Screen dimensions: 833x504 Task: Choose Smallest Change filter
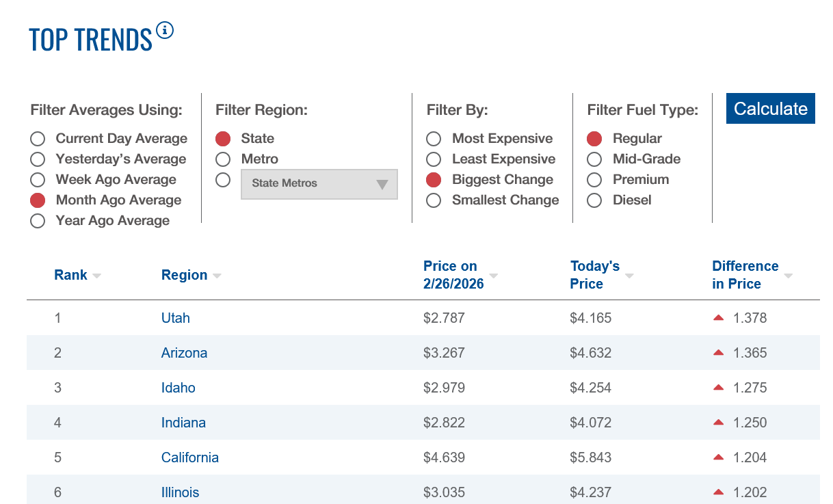434,200
